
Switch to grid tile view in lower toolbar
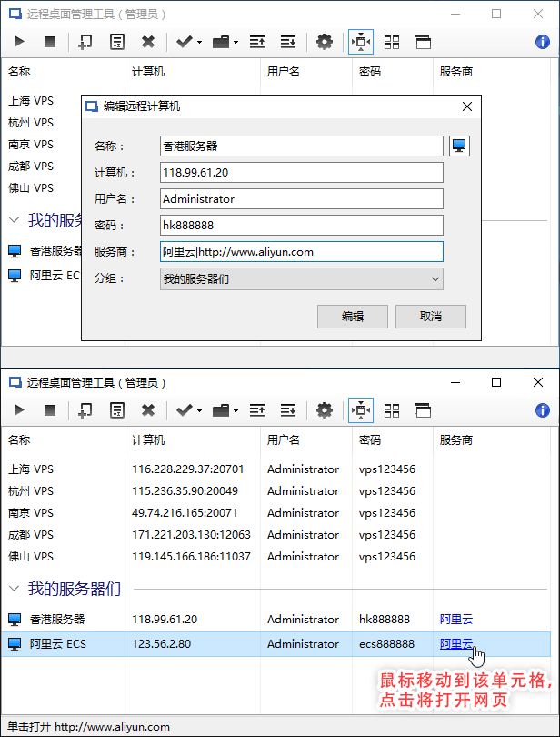[x=392, y=410]
